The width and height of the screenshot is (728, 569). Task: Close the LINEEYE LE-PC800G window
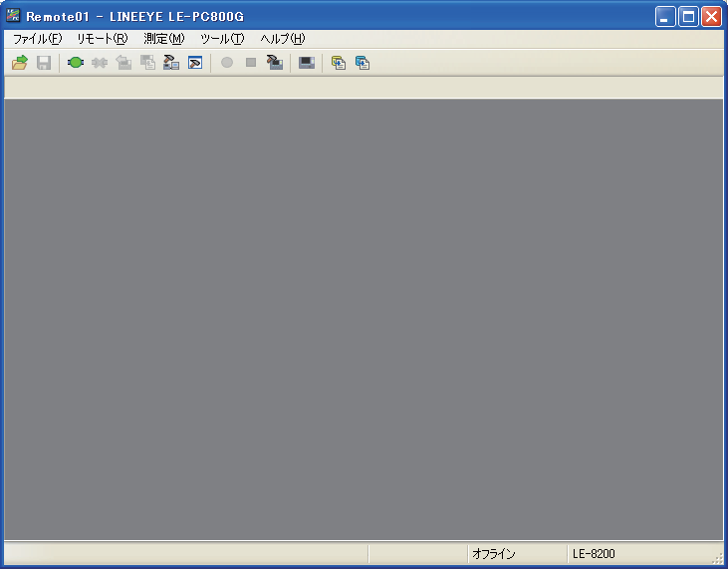(x=711, y=17)
